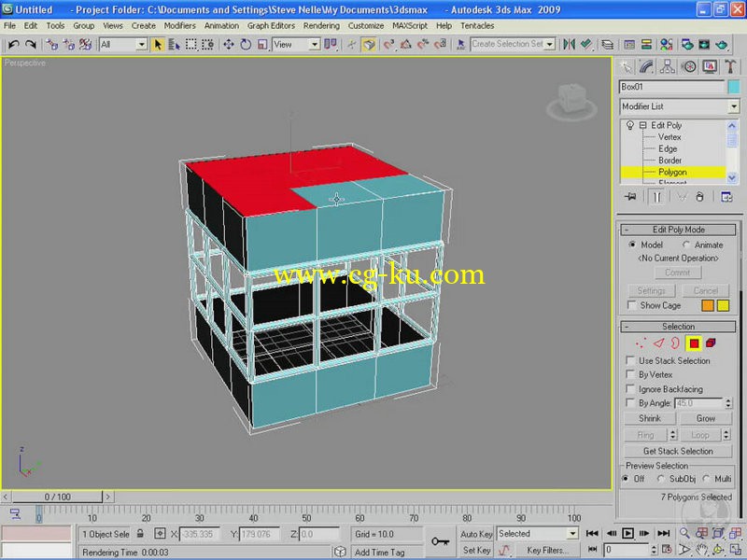Select the Animate radio button

click(686, 245)
